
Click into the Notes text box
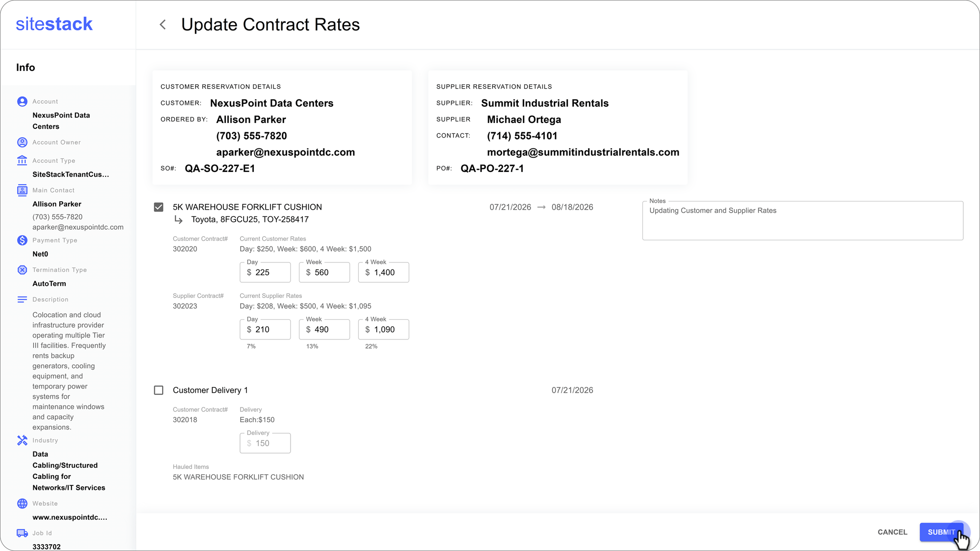click(x=803, y=221)
